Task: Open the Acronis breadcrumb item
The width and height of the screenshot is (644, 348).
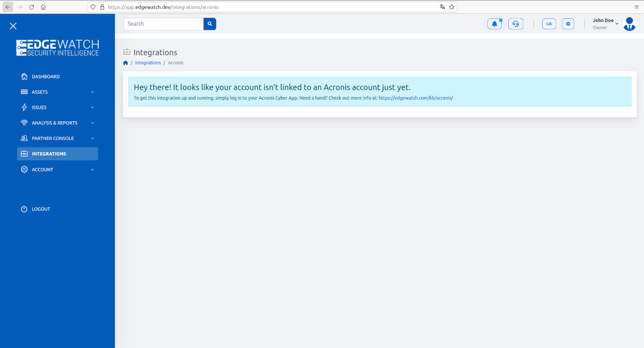Action: (175, 63)
